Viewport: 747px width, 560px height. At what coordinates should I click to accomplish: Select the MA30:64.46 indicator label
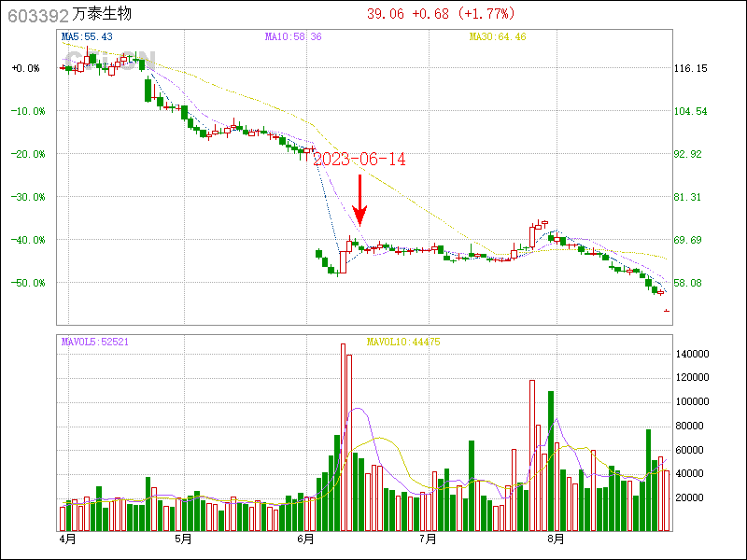[x=497, y=36]
